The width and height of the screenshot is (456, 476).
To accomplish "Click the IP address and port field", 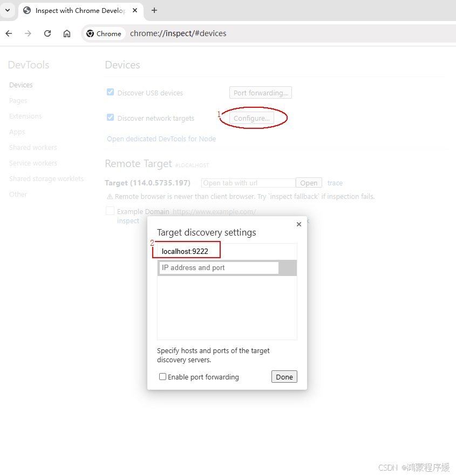I will 219,268.
